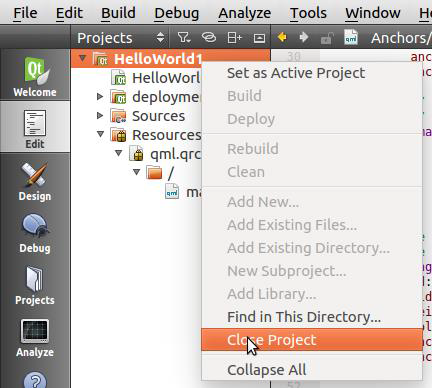The image size is (432, 388).
Task: Open the Help mode question icon
Action: pos(35,380)
